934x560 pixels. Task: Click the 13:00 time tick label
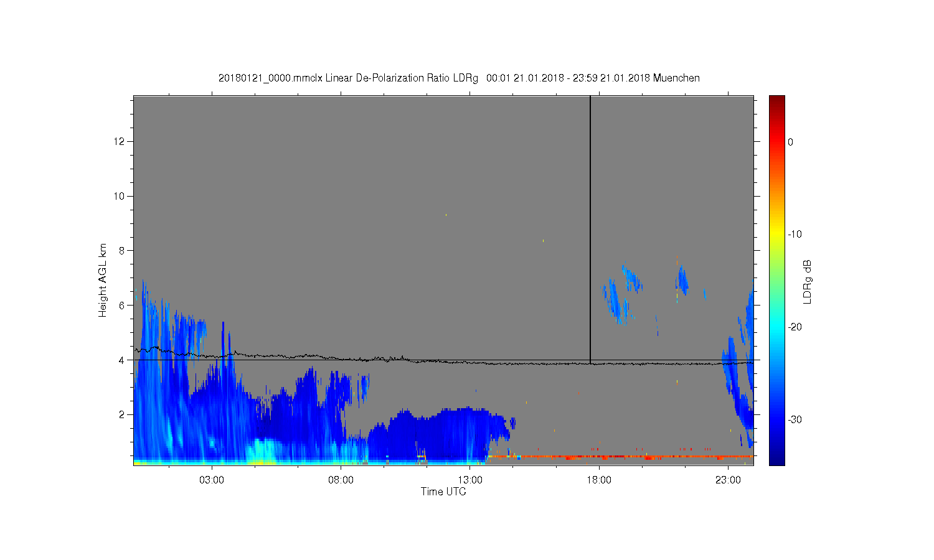[x=470, y=480]
